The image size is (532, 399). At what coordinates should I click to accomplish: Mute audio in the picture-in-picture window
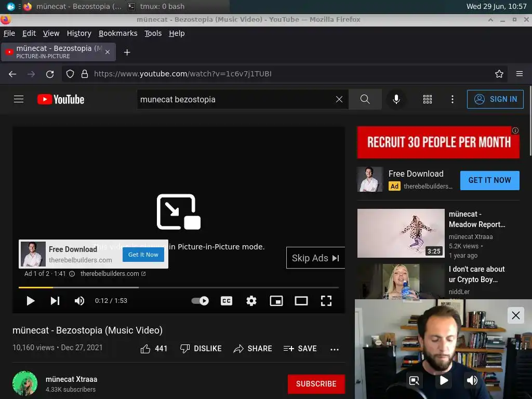coord(472,380)
